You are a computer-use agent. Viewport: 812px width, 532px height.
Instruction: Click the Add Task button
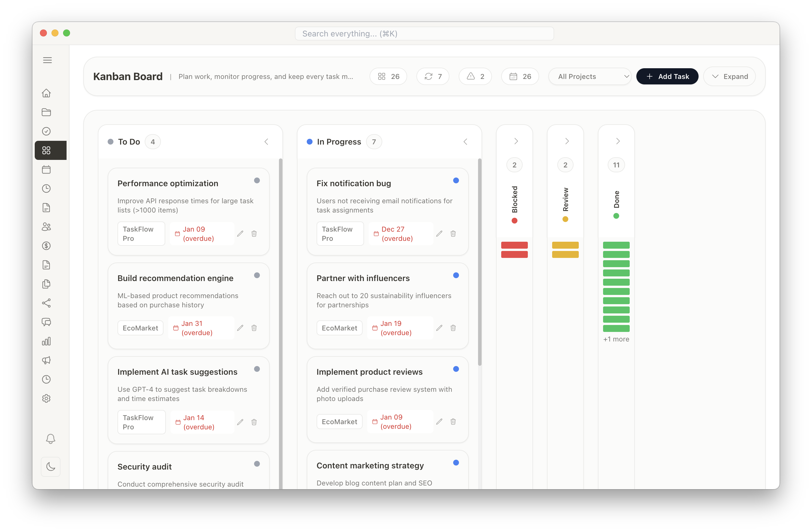[667, 76]
